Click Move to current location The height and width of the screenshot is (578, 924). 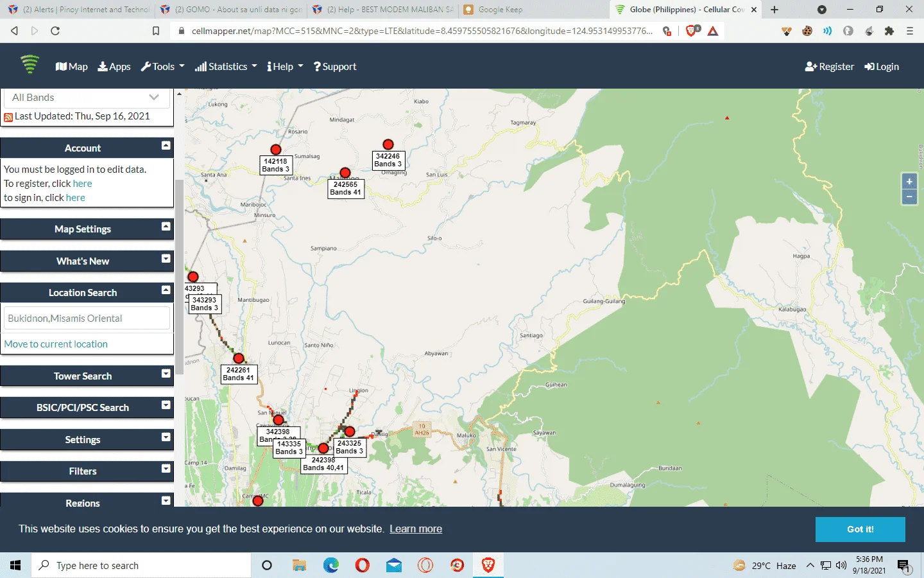(x=56, y=344)
